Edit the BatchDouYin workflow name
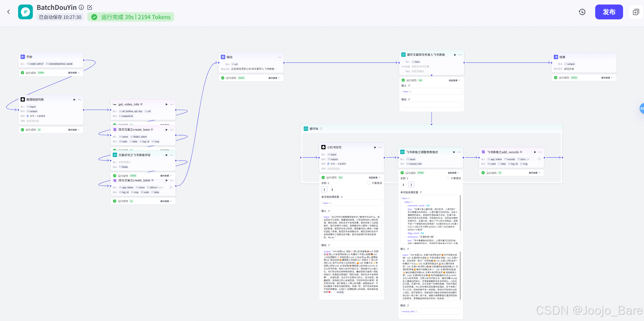 click(90, 7)
